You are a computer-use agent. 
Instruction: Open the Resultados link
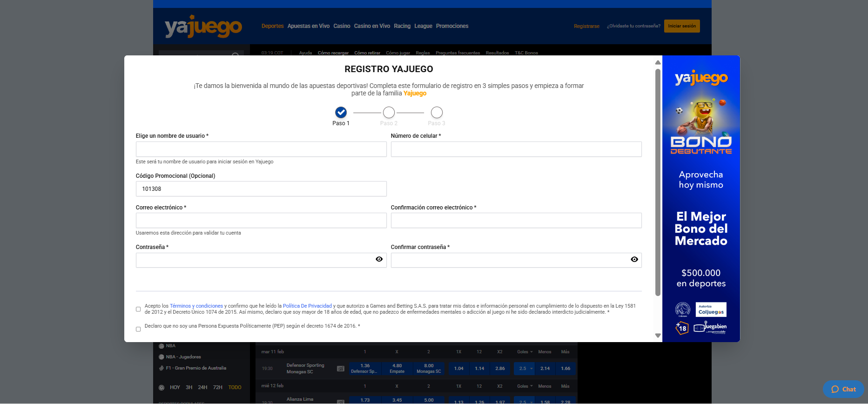[497, 53]
